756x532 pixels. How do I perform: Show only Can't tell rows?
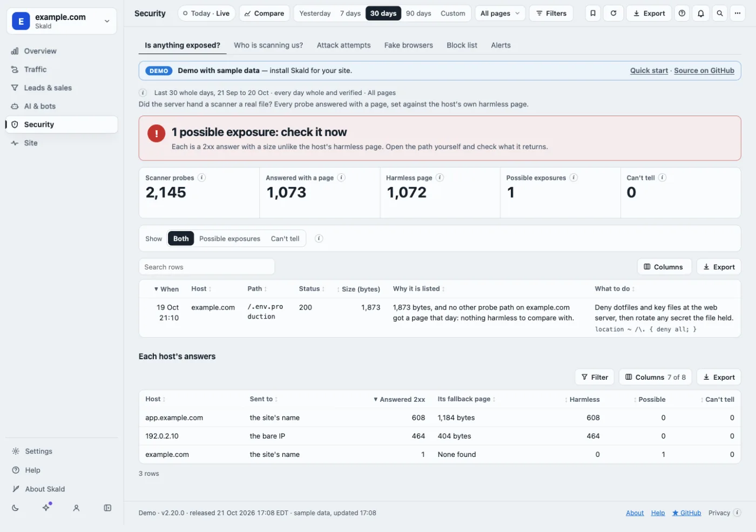pos(285,238)
